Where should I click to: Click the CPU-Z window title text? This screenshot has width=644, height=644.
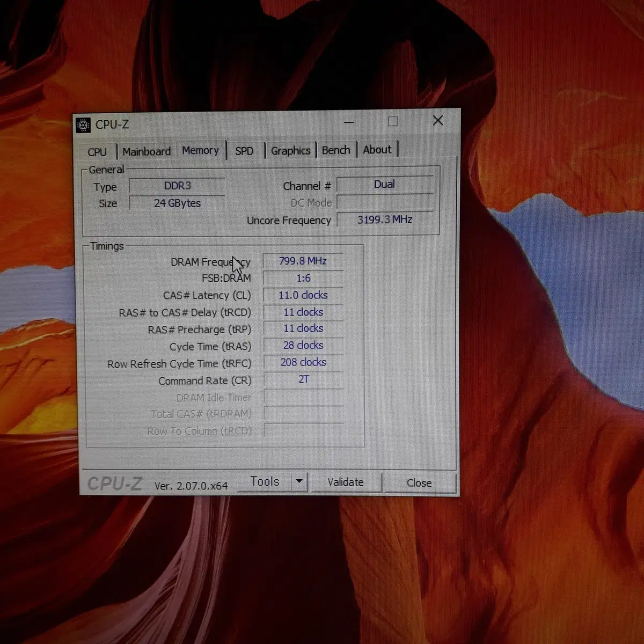tap(112, 125)
